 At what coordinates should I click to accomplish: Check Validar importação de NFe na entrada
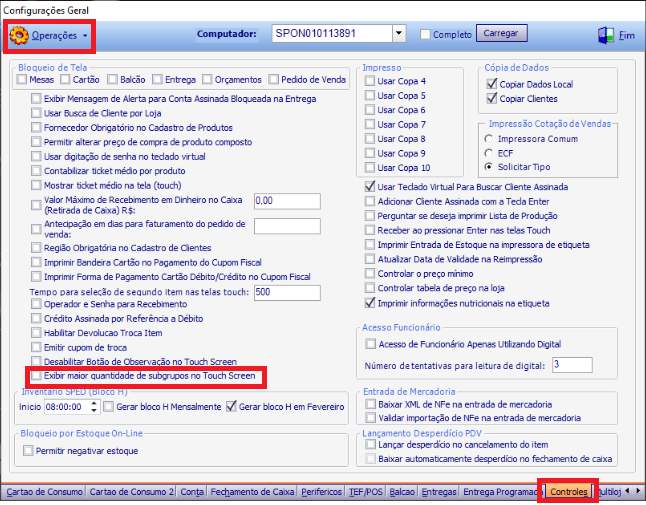tap(370, 418)
